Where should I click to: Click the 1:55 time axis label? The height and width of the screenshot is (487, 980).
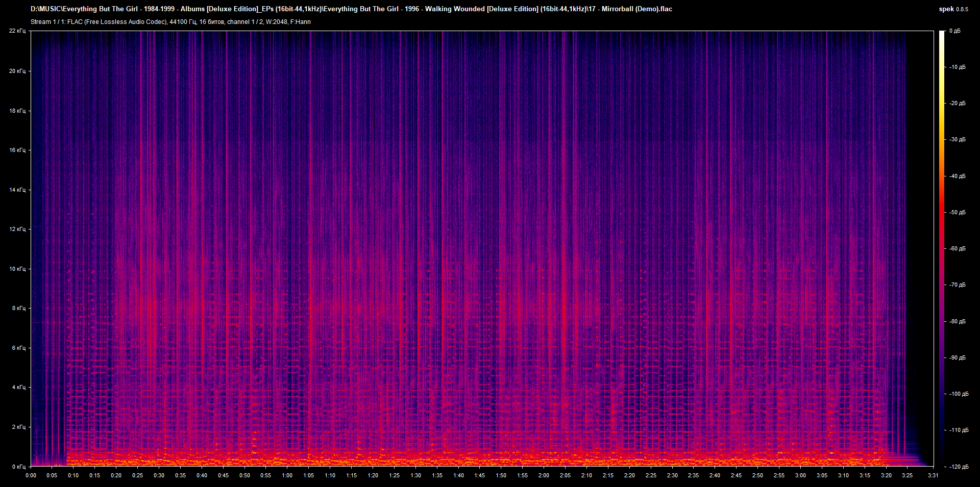click(523, 476)
